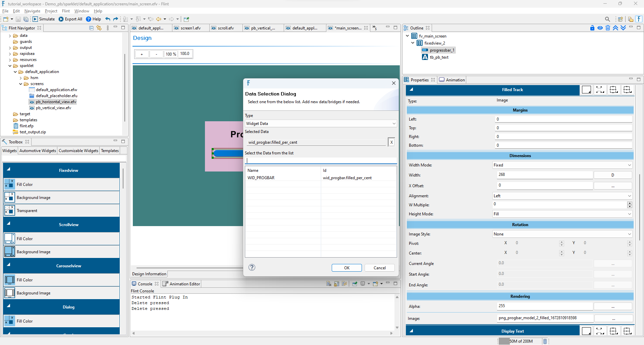
Task: Click the blue progress bar widget on canvas
Action: (228, 153)
